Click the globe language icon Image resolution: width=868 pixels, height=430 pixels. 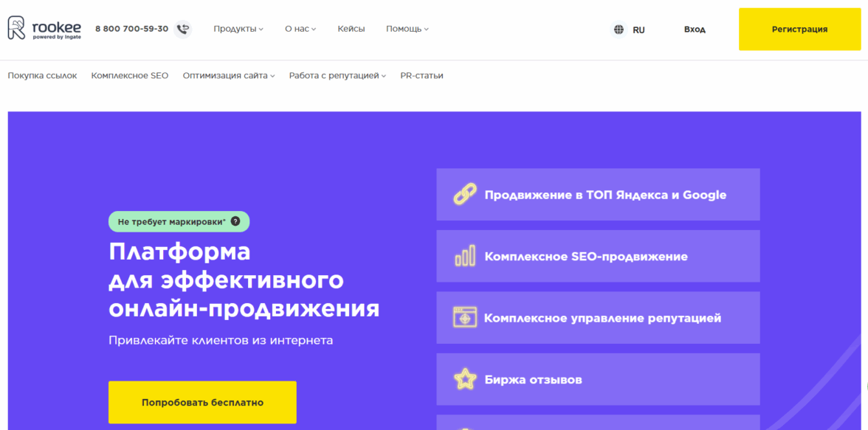coord(619,30)
